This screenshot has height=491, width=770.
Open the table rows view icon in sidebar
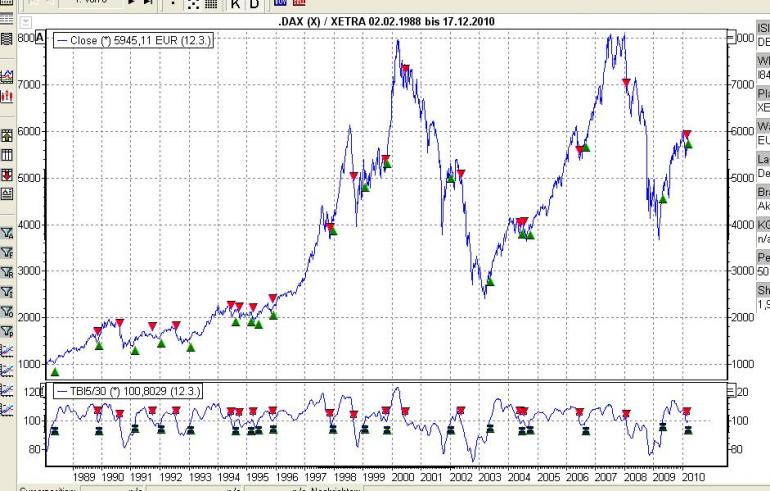[6, 19]
